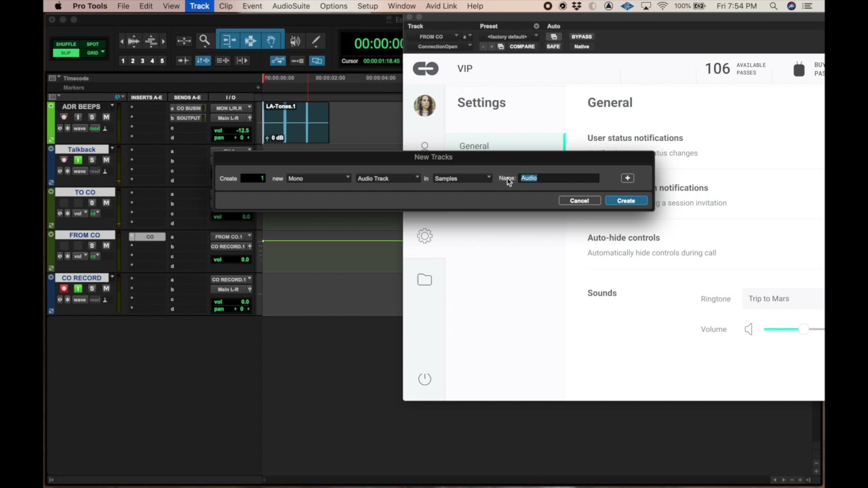Open FROM CO.1 input path selector
Viewport: 868px width, 488px height.
pos(231,237)
